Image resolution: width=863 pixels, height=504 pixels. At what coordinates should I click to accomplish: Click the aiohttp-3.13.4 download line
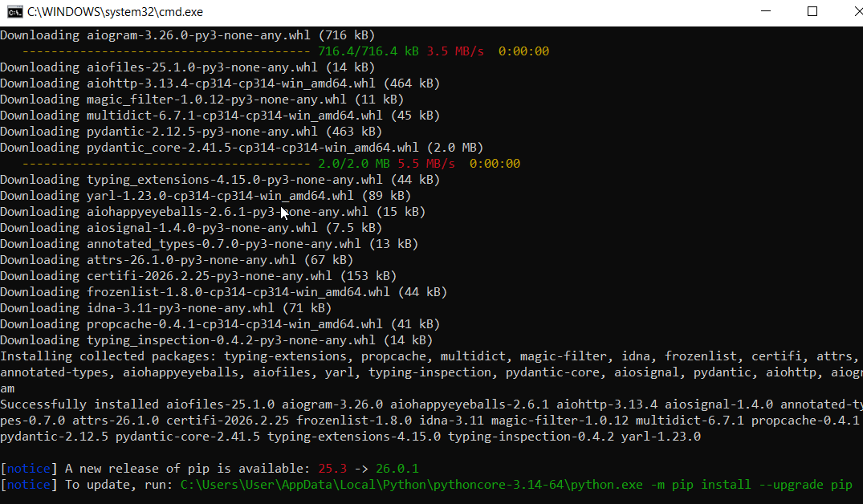tap(220, 83)
